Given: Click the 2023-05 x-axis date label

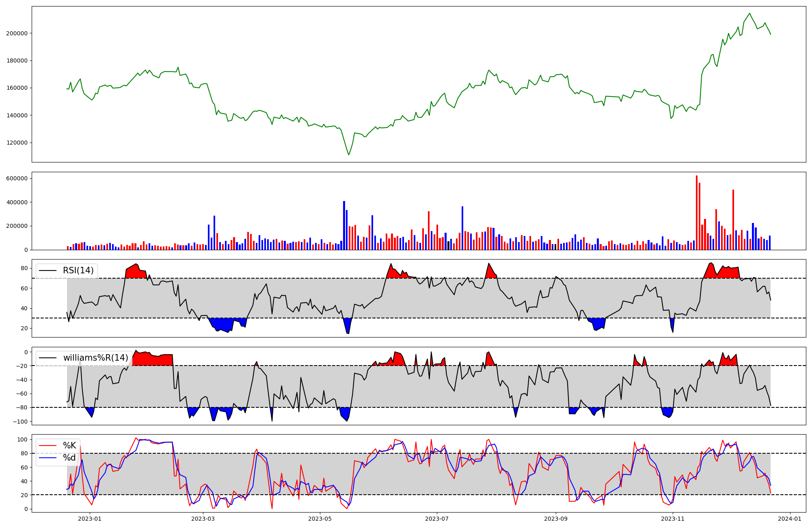Looking at the screenshot, I should coord(320,519).
